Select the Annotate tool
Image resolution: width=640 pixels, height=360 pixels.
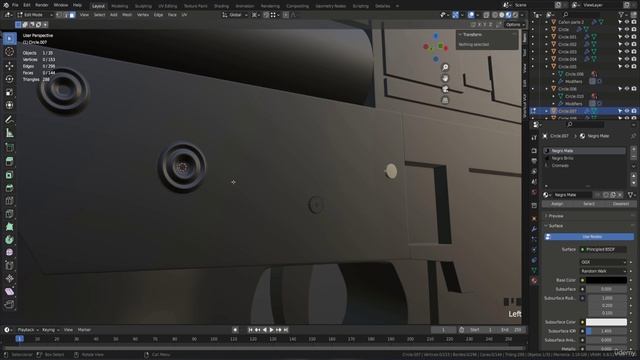[9, 119]
